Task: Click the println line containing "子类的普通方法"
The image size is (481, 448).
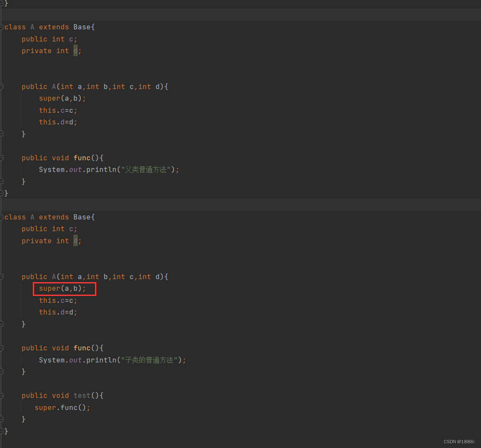Action: click(112, 360)
